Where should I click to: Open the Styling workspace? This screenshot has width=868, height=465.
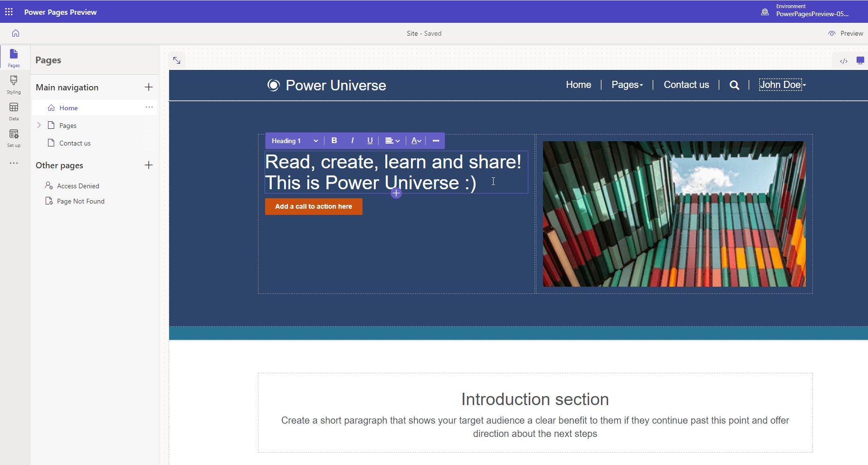pos(14,85)
